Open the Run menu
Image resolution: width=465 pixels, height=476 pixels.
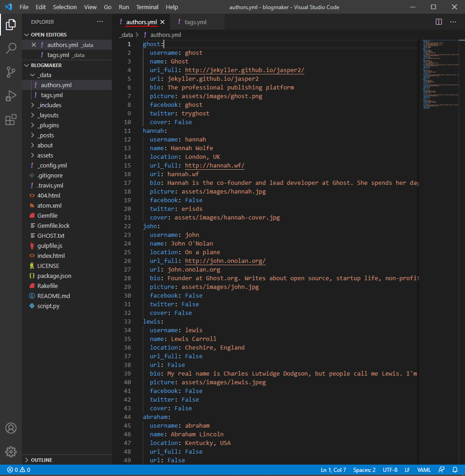click(x=124, y=7)
